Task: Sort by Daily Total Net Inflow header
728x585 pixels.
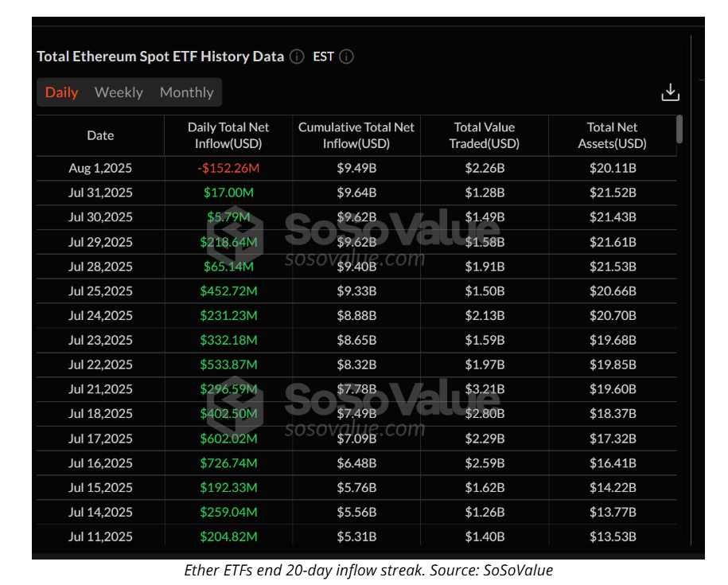Action: [228, 135]
